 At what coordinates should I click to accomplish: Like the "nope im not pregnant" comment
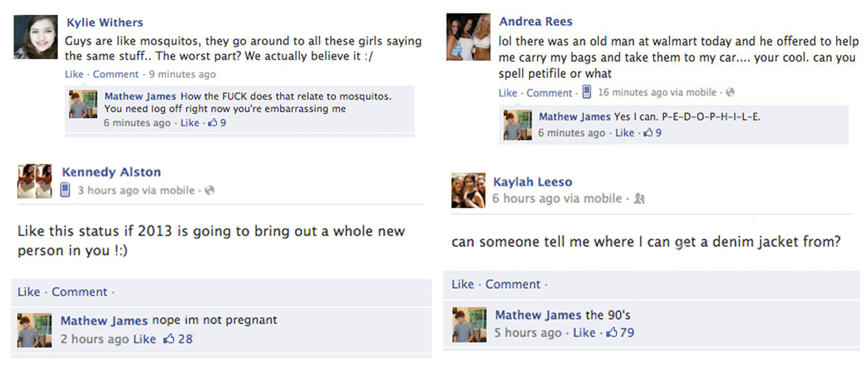click(x=144, y=339)
